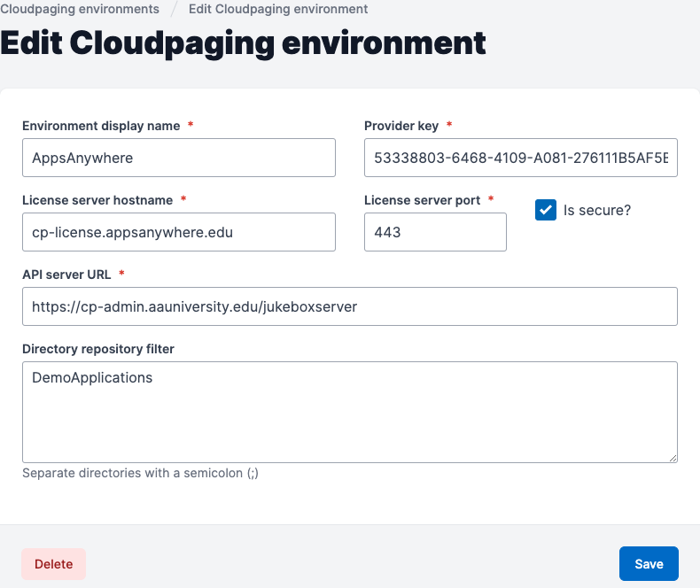This screenshot has height=588, width=700.
Task: Click the Provider key label
Action: (401, 126)
